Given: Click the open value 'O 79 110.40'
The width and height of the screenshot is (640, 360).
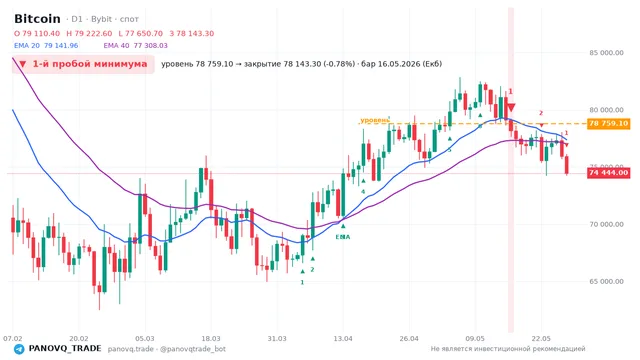Looking at the screenshot, I should click(37, 33).
